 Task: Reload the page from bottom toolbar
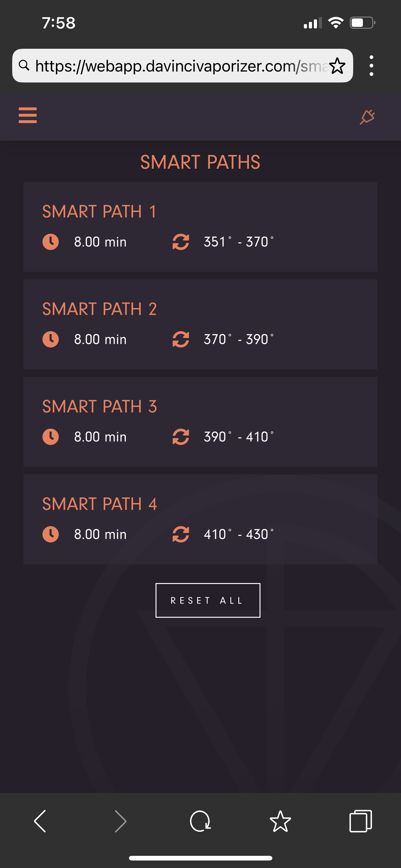click(x=200, y=821)
